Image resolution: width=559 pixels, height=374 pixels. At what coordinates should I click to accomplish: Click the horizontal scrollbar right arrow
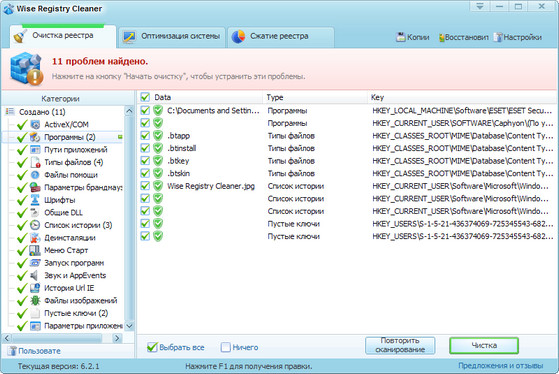(x=117, y=338)
